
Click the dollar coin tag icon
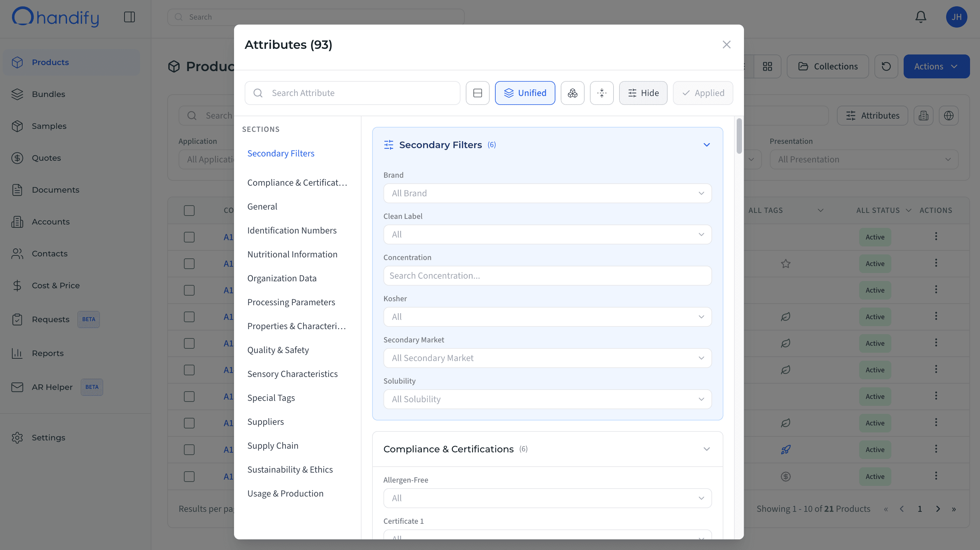coord(785,476)
